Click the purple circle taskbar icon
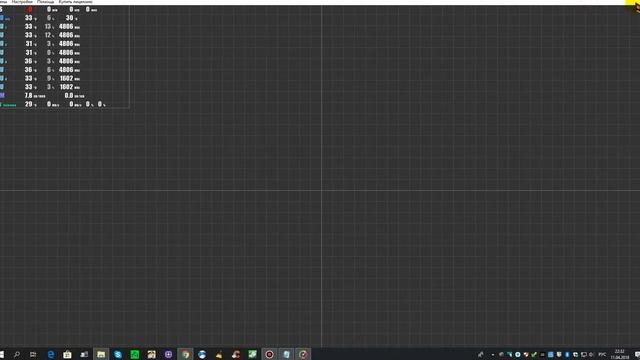Image resolution: width=640 pixels, height=360 pixels. (168, 354)
